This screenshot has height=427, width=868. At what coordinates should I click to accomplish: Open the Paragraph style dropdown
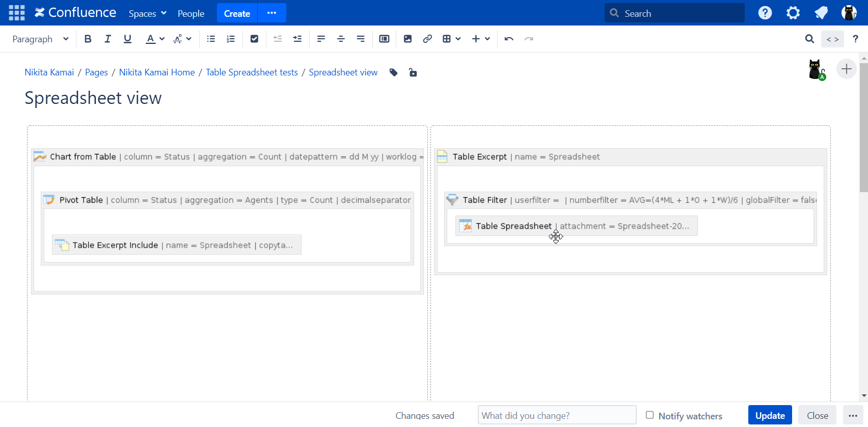(40, 39)
